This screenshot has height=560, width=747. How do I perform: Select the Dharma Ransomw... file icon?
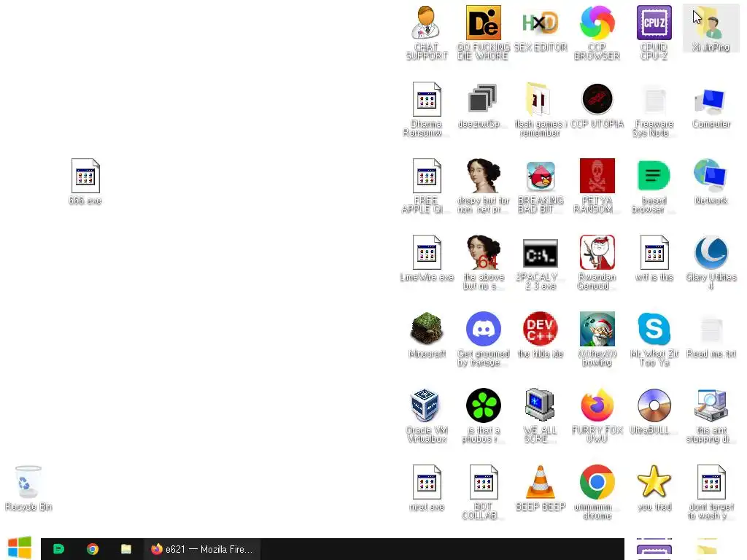coord(426,99)
